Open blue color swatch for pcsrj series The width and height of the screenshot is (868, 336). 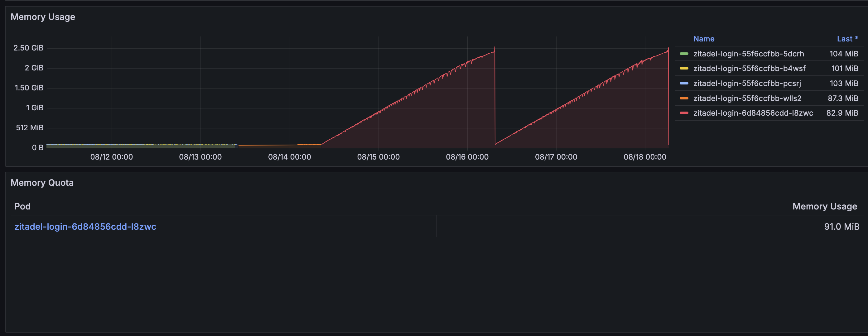pos(684,83)
